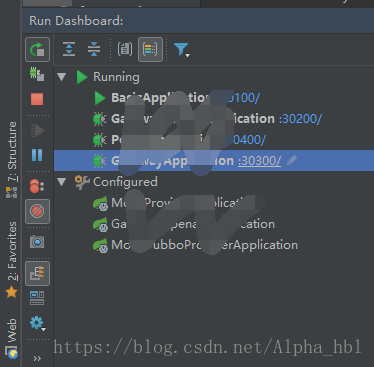Open the blue gear settings menu
Viewport: 374px width, 367px height.
[37, 323]
